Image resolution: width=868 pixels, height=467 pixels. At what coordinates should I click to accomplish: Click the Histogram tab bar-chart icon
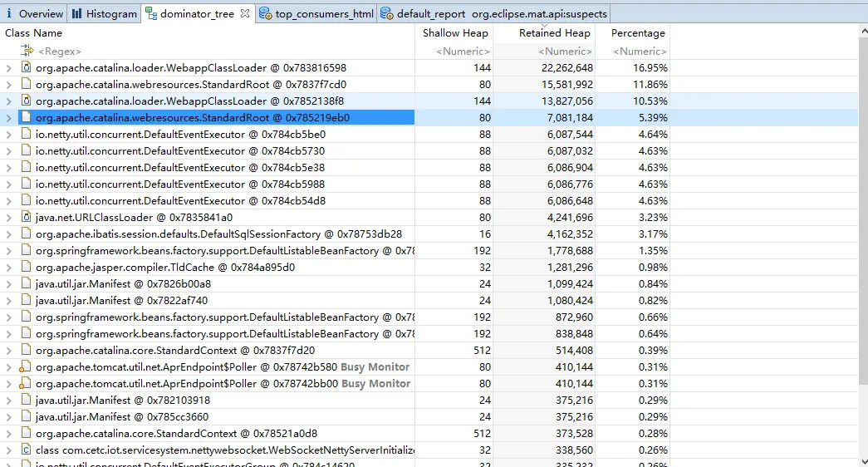(x=77, y=13)
